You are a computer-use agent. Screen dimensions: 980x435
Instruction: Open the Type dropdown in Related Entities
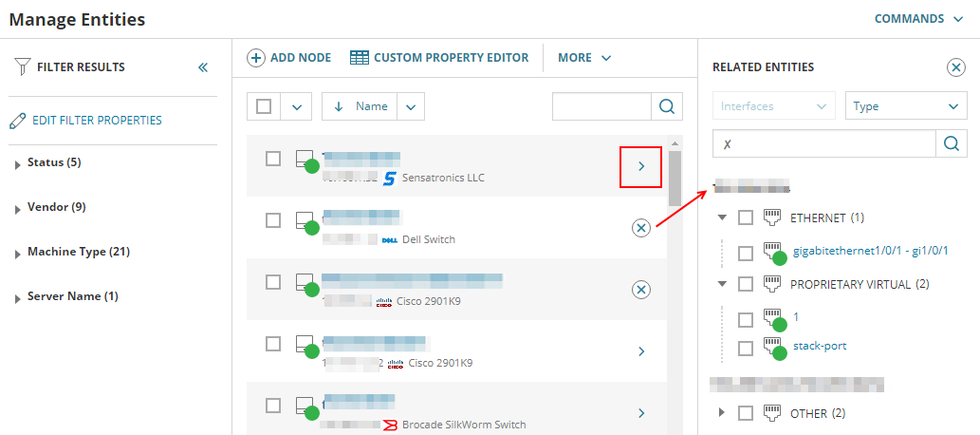click(906, 106)
